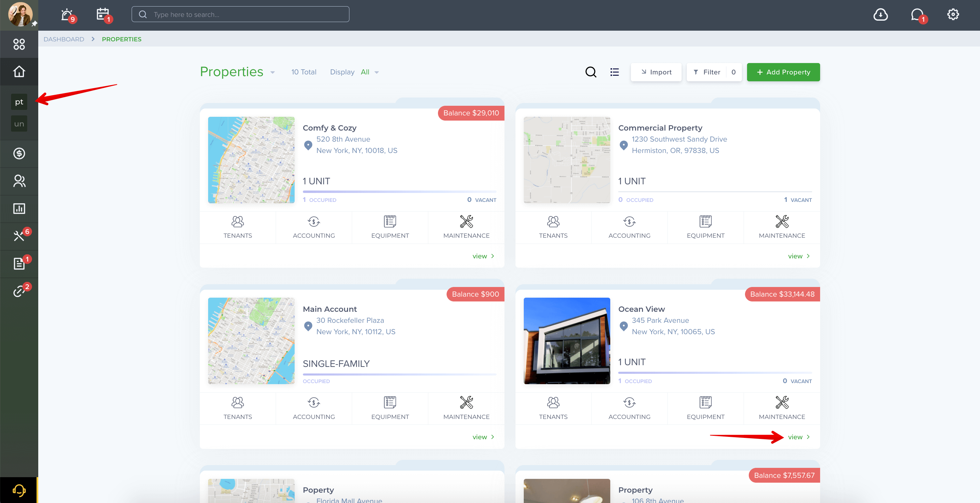Open Maintenance for Commercial Property
Viewport: 980px width, 503px height.
click(x=782, y=227)
